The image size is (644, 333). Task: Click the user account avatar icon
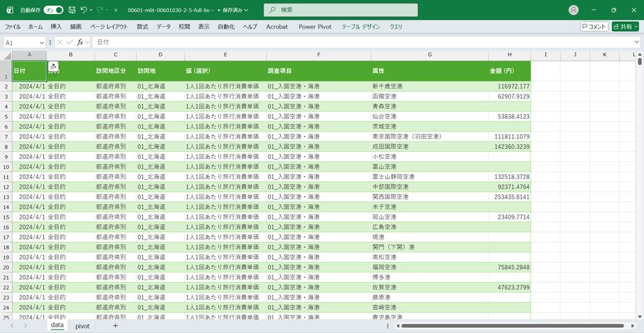(574, 10)
